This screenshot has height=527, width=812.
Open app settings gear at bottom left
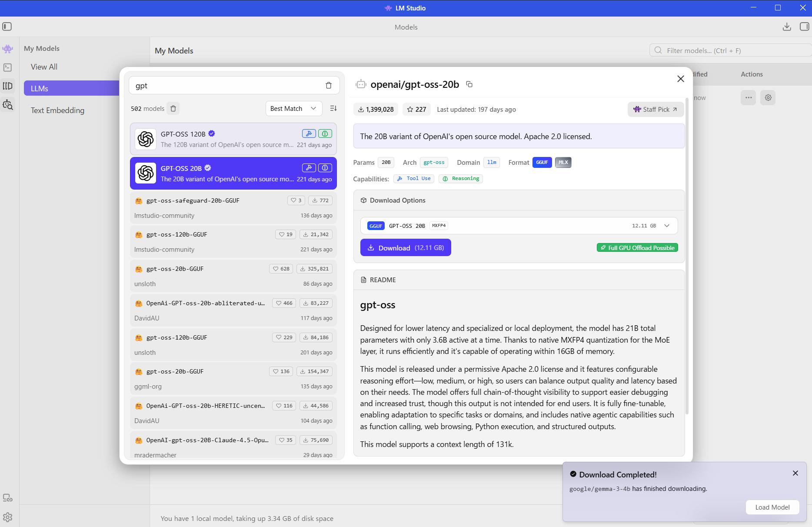[7, 517]
